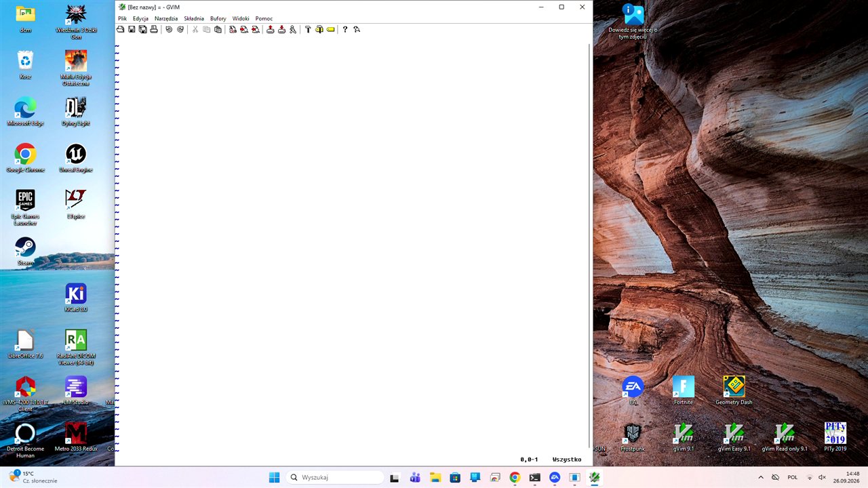Select the Unreal Engine desktop icon

(76, 158)
